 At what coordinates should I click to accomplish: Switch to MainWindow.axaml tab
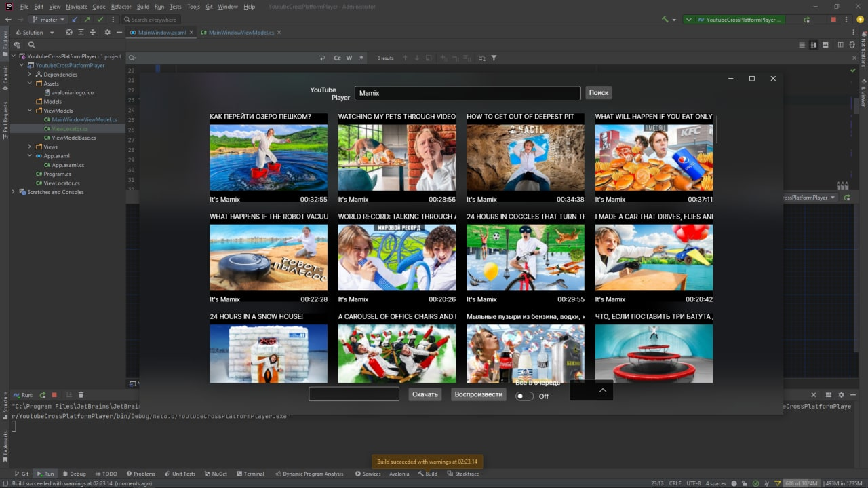point(162,32)
